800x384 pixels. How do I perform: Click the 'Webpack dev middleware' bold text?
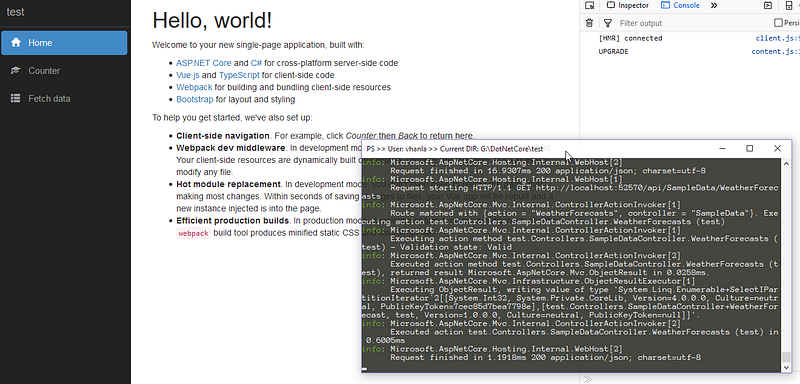point(230,148)
